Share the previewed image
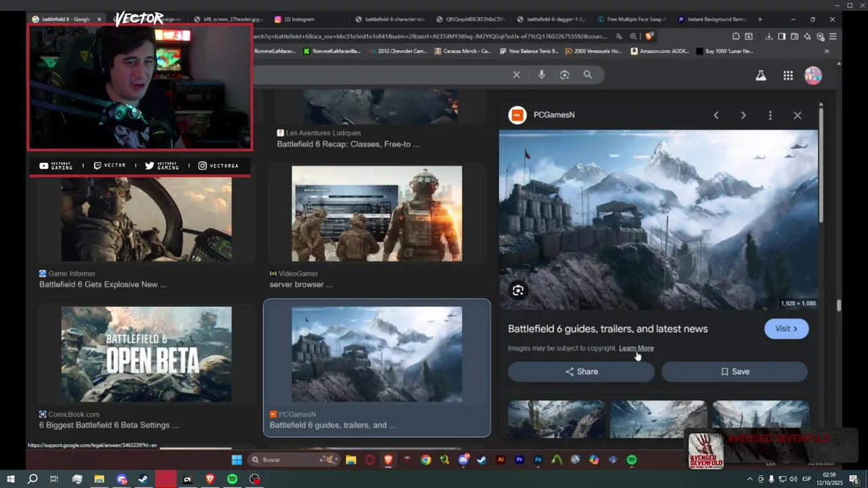Screen dimensions: 868x488 (581, 371)
